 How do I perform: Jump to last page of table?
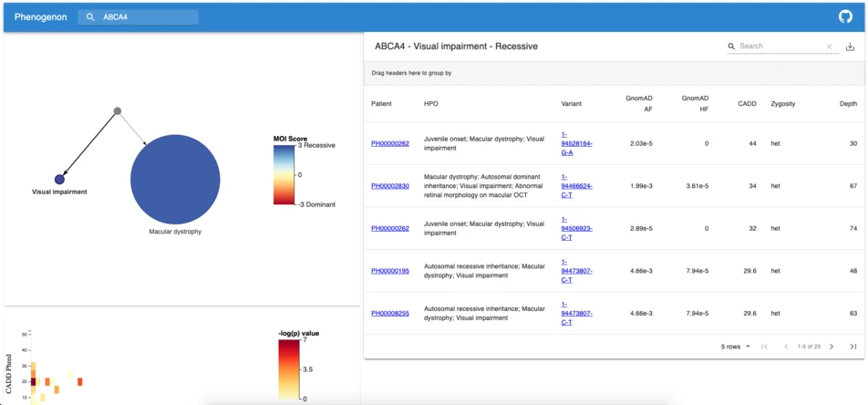pos(853,347)
